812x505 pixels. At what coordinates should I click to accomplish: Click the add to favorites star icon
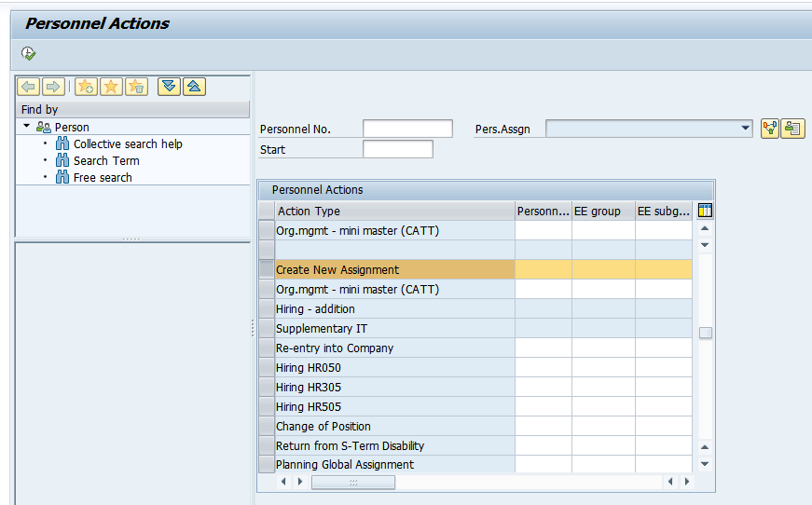(86, 87)
